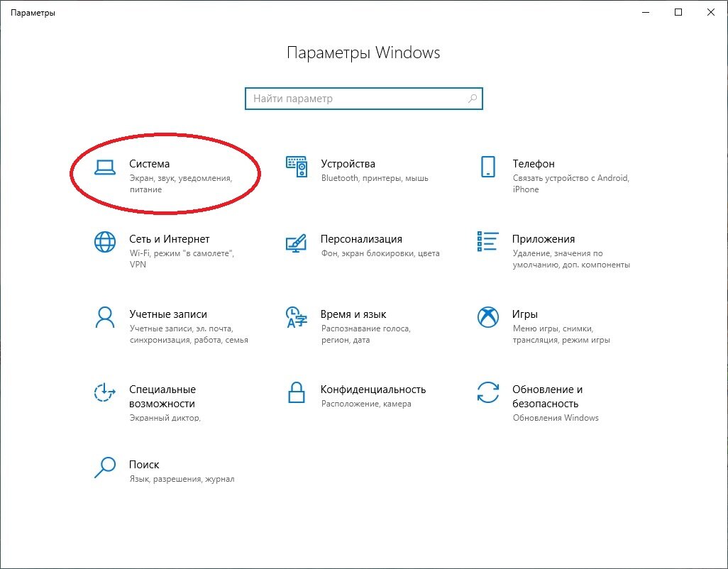Click the Приложения list icon
Viewport: 728px width, 569px height.
[488, 242]
